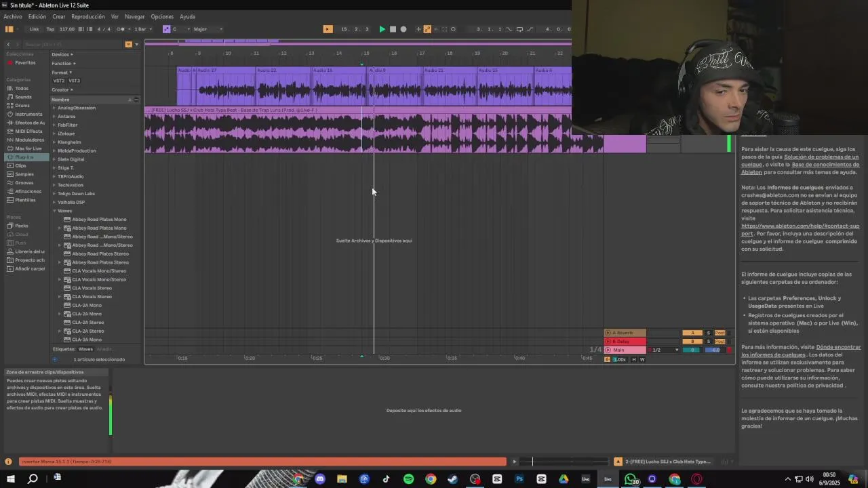
Task: Expand the Valhalla DSP folder
Action: click(54, 202)
